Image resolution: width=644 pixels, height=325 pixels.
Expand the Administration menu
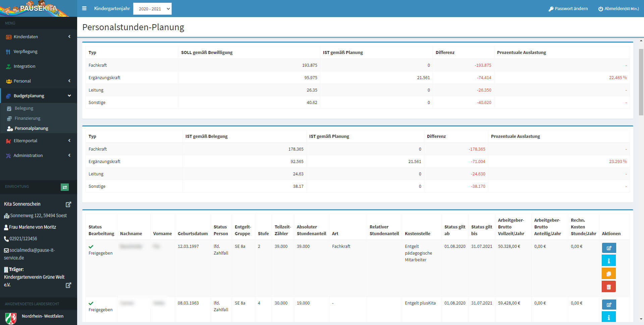(x=38, y=155)
